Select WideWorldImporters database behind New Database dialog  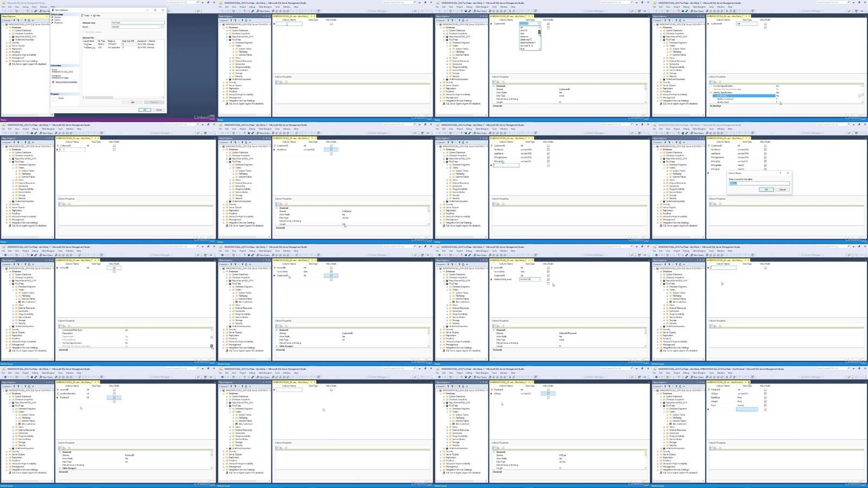coord(24,40)
